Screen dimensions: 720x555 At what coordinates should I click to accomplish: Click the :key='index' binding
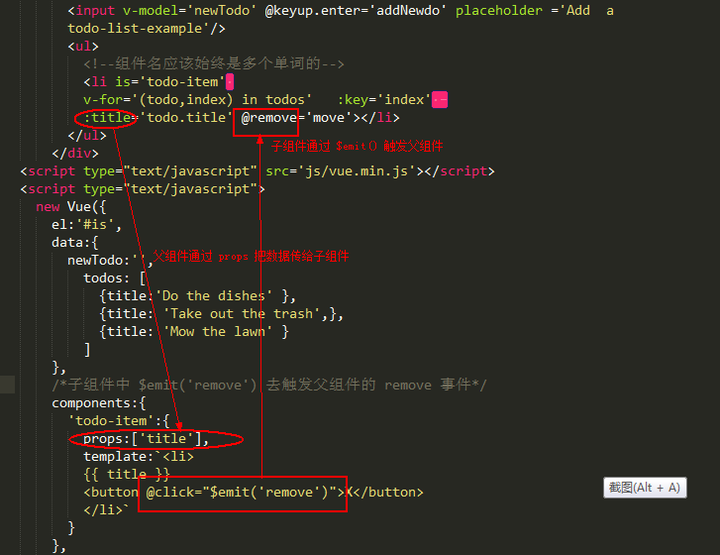point(384,100)
